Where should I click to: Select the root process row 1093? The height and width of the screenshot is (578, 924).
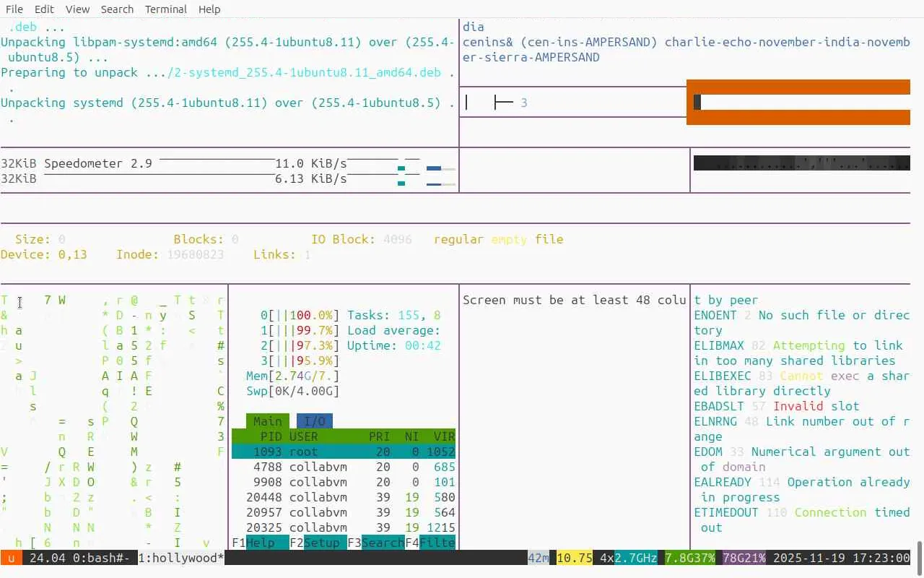(344, 452)
